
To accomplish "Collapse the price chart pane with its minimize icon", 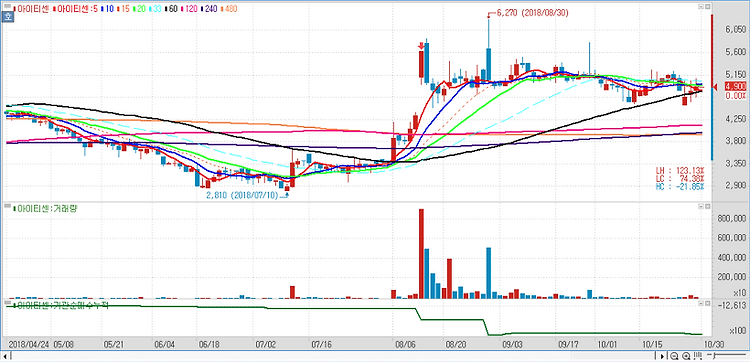I will click(701, 7).
